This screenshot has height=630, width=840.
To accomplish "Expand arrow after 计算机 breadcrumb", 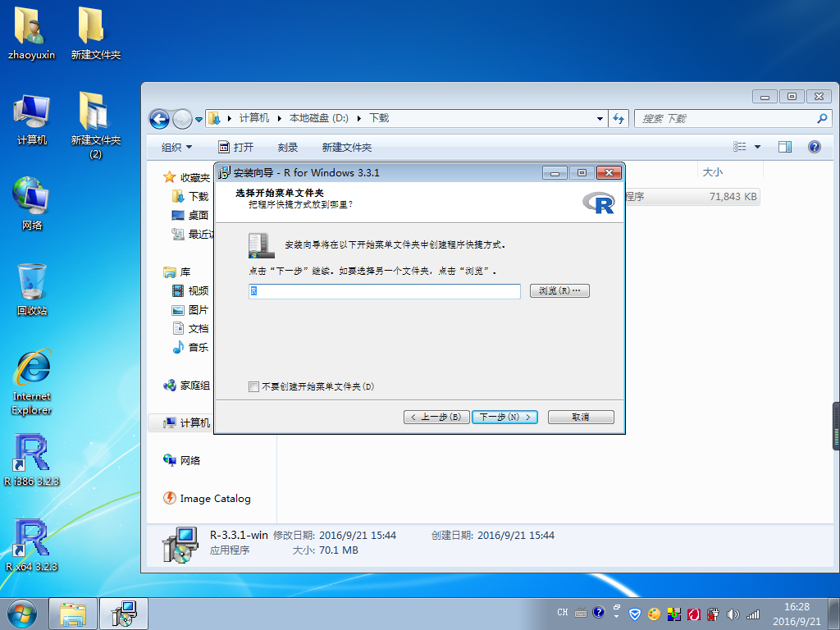I will tap(279, 119).
